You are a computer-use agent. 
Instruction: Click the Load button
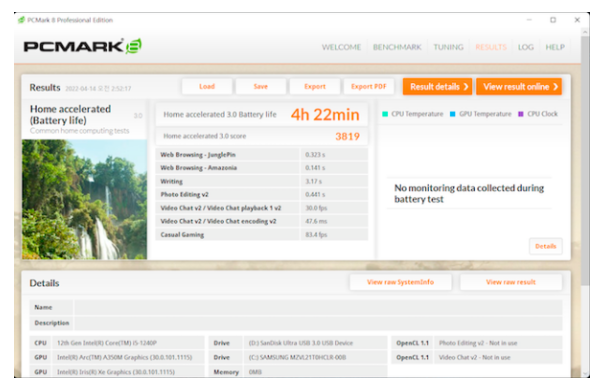(x=207, y=87)
